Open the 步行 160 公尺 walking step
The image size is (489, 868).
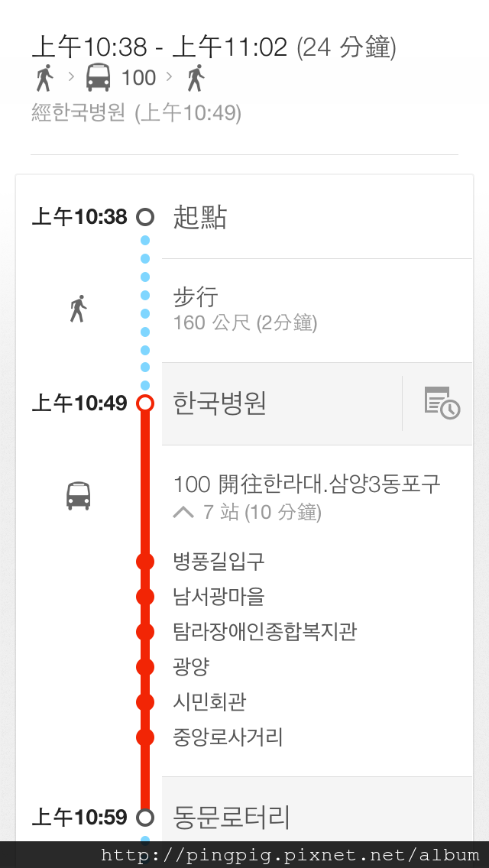[317, 310]
